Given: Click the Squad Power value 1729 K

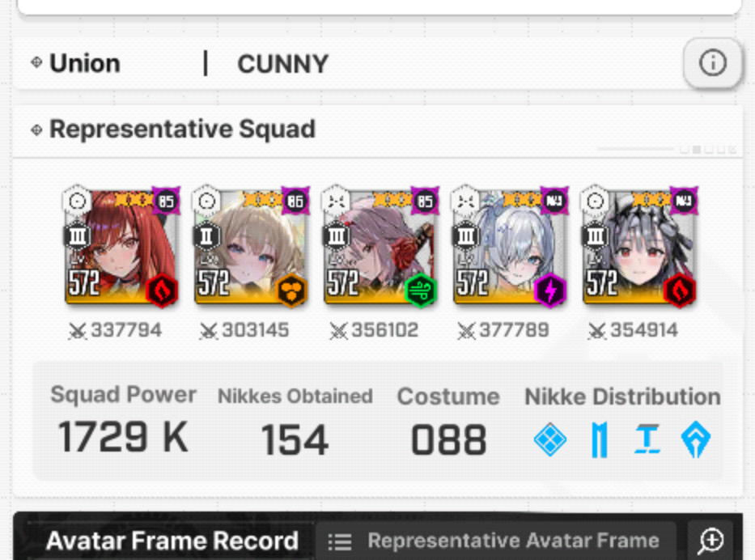Looking at the screenshot, I should (123, 437).
